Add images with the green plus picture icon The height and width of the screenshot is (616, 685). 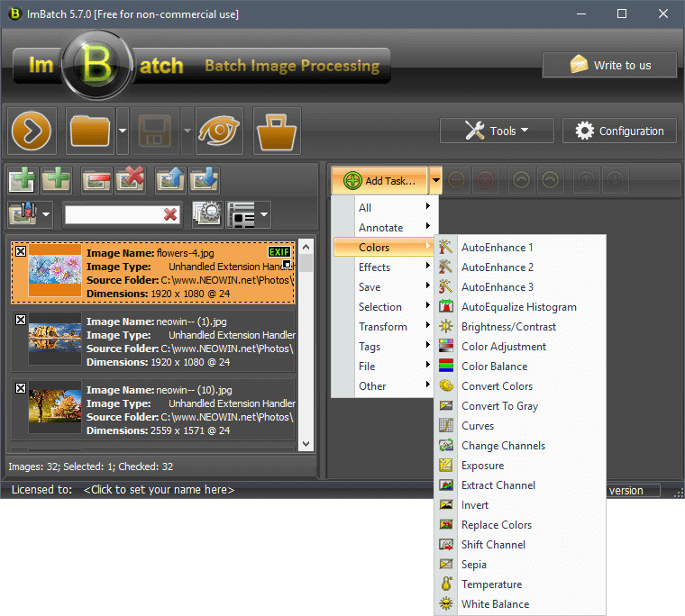click(23, 180)
